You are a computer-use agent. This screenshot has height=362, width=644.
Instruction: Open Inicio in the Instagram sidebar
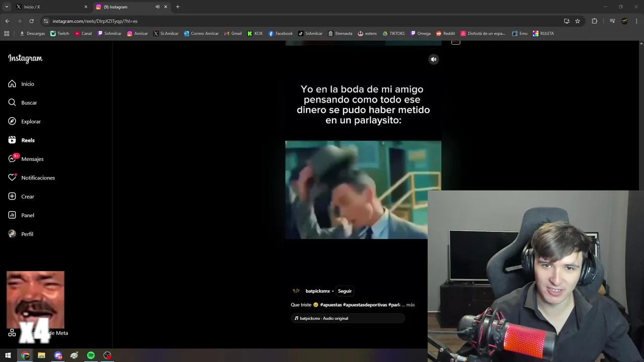click(21, 84)
